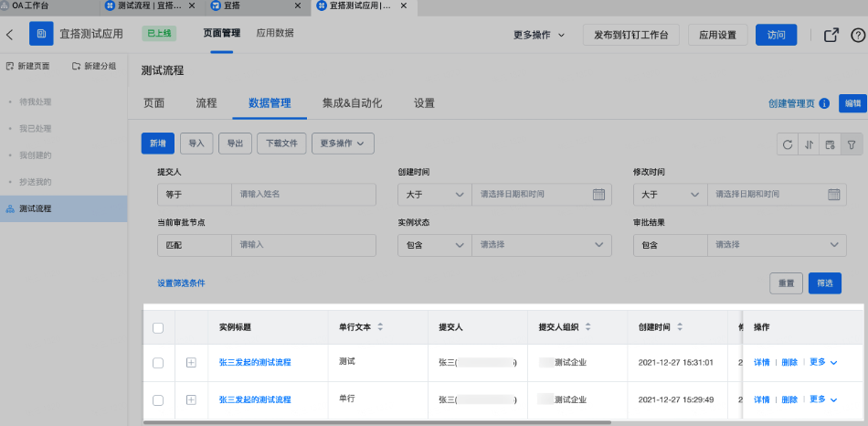Viewport: 868px width, 426px height.
Task: Tick the checkbox for the 15:29:49 row
Action: [x=158, y=400]
